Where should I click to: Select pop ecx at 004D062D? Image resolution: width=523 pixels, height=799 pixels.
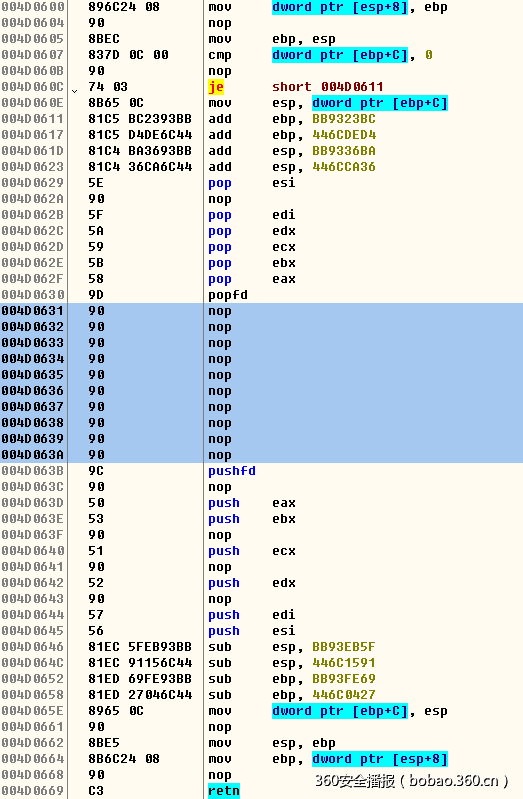262,247
